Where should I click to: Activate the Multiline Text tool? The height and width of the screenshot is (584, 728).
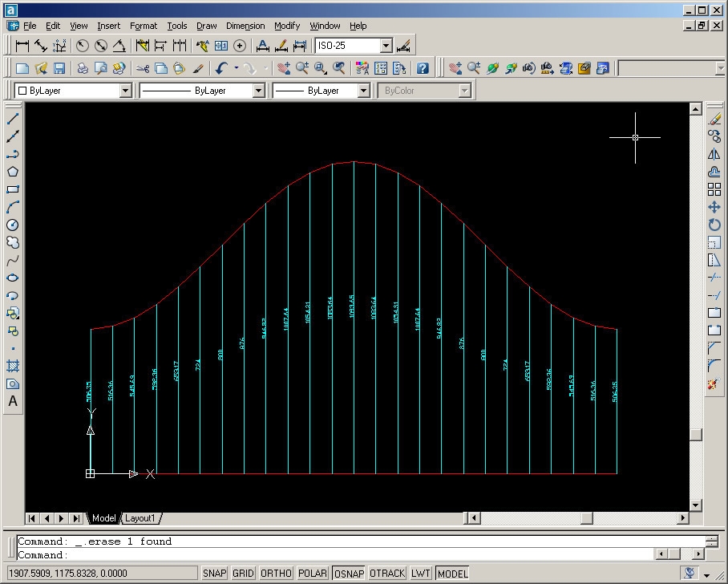pos(13,401)
